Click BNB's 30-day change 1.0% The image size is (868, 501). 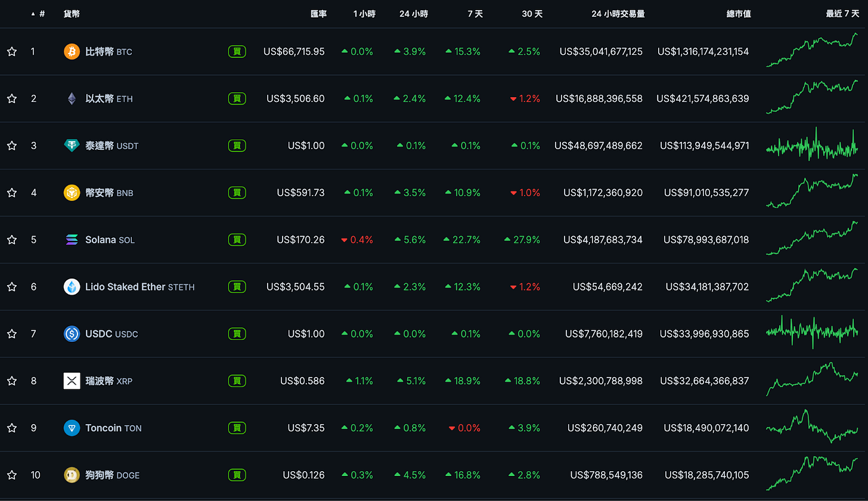[x=525, y=193]
